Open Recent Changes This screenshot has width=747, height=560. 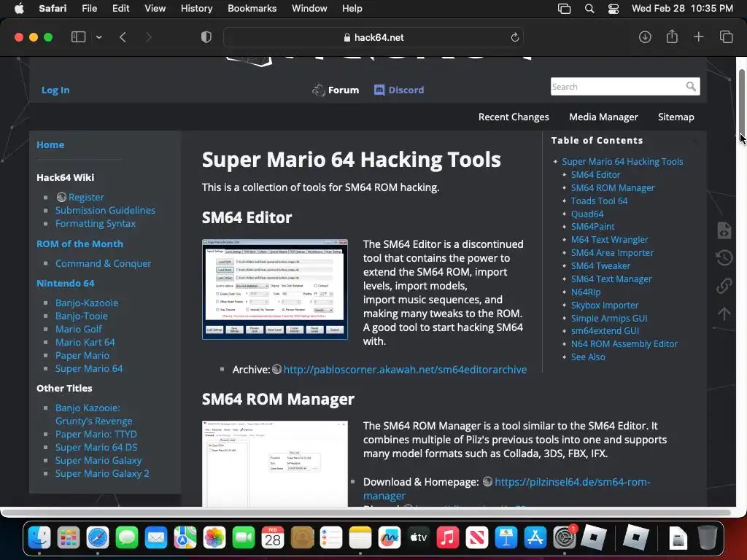click(x=514, y=117)
